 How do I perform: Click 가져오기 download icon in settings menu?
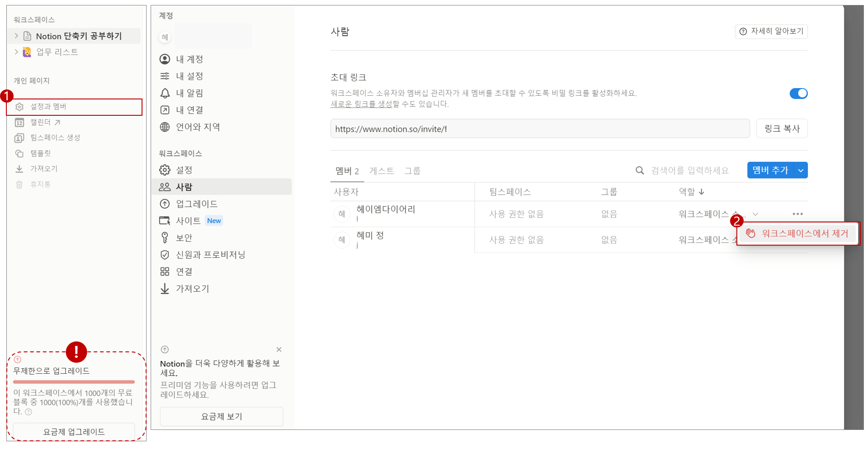point(165,289)
